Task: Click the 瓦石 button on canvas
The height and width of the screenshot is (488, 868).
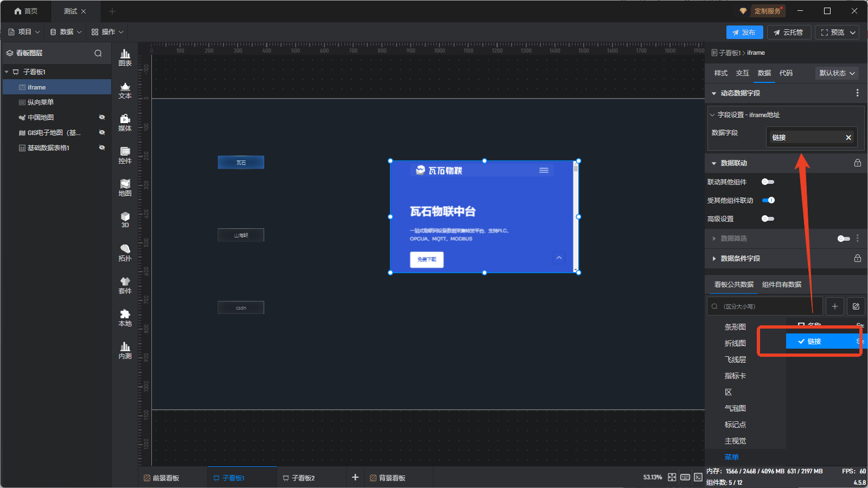Action: click(241, 162)
